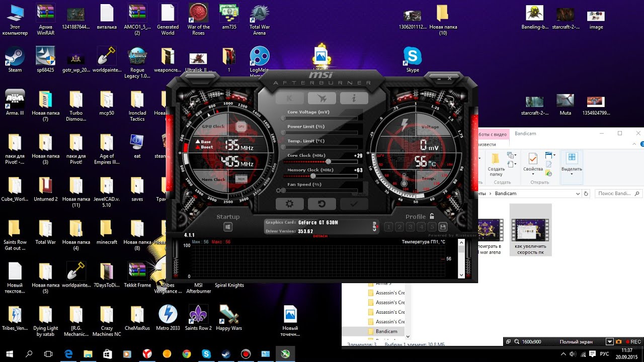Click the Explorer search field Поиск: Bandi...
The height and width of the screenshot is (362, 644).
click(x=618, y=194)
